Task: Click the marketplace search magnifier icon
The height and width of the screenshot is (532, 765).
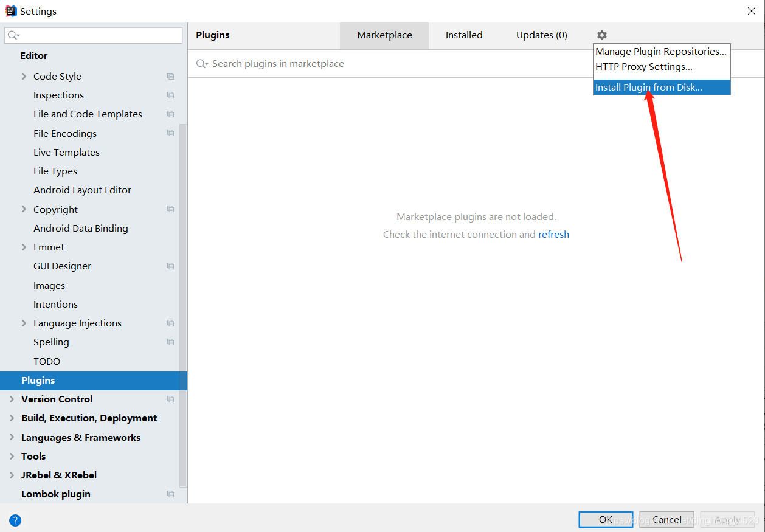Action: [202, 64]
